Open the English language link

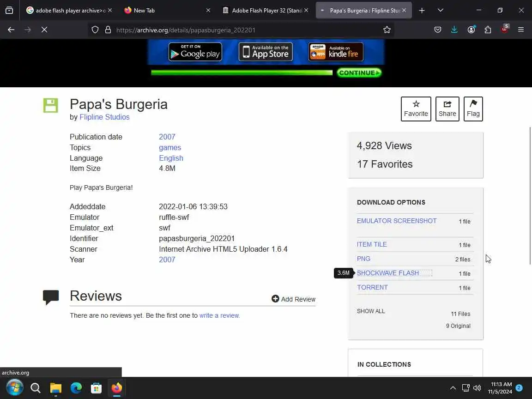click(171, 158)
